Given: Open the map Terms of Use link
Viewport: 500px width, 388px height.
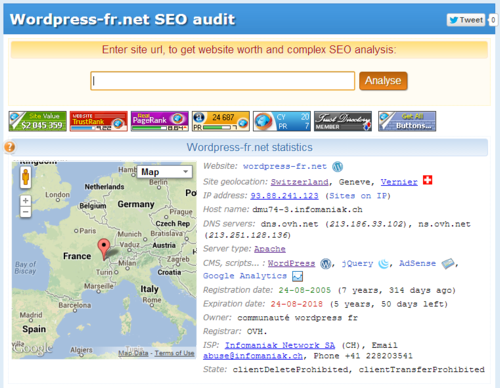Looking at the screenshot, I should [x=174, y=353].
